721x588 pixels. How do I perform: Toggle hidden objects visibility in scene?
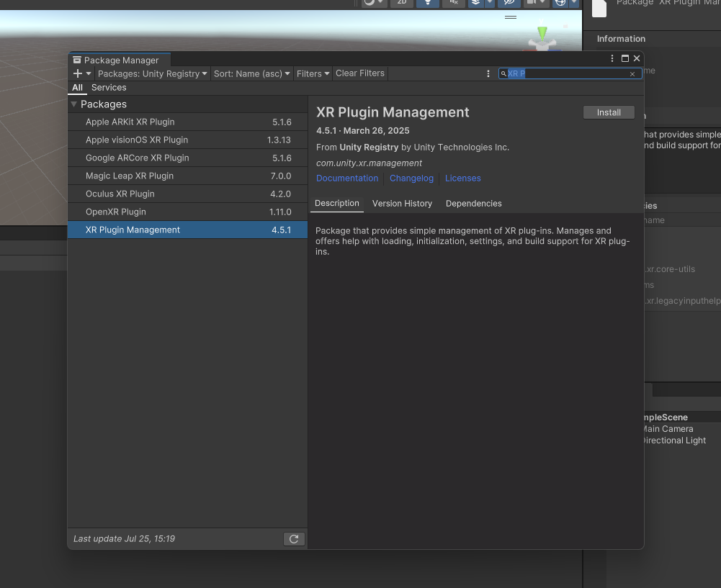click(x=509, y=2)
